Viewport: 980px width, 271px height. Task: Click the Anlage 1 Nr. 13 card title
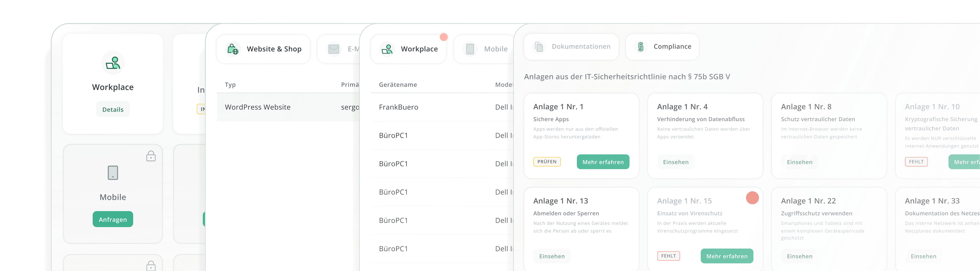click(561, 201)
